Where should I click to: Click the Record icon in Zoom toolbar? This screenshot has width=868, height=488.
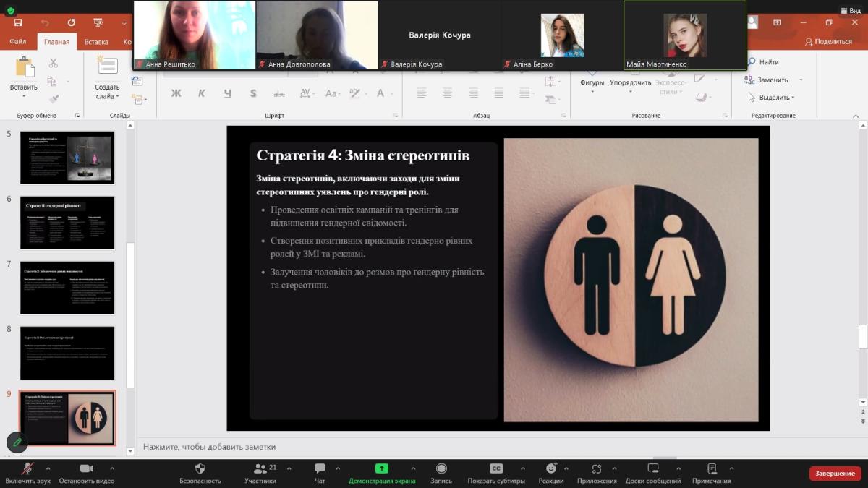click(441, 468)
